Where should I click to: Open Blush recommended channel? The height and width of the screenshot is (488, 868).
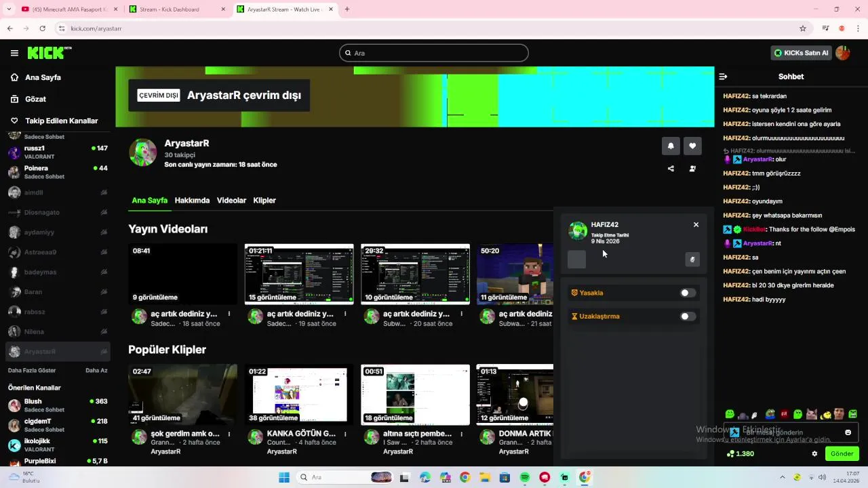58,405
